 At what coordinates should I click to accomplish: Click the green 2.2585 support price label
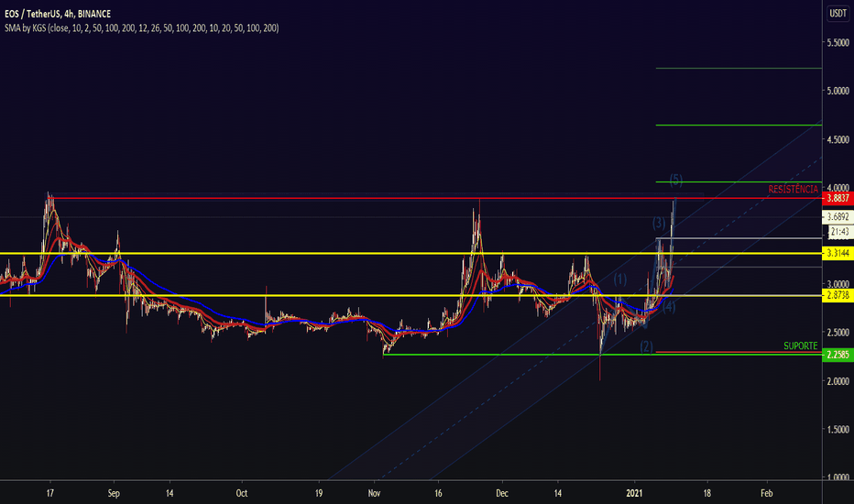tap(838, 355)
